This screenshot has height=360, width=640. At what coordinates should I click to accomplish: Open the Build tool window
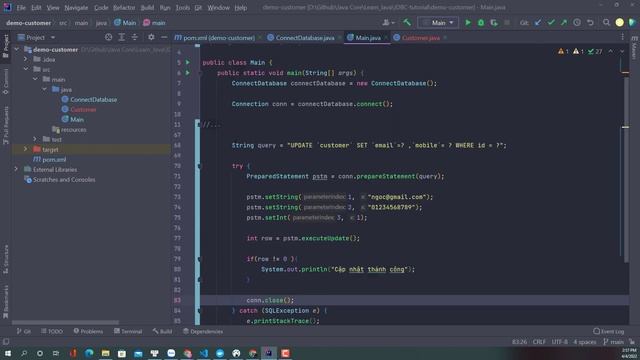[x=162, y=331]
